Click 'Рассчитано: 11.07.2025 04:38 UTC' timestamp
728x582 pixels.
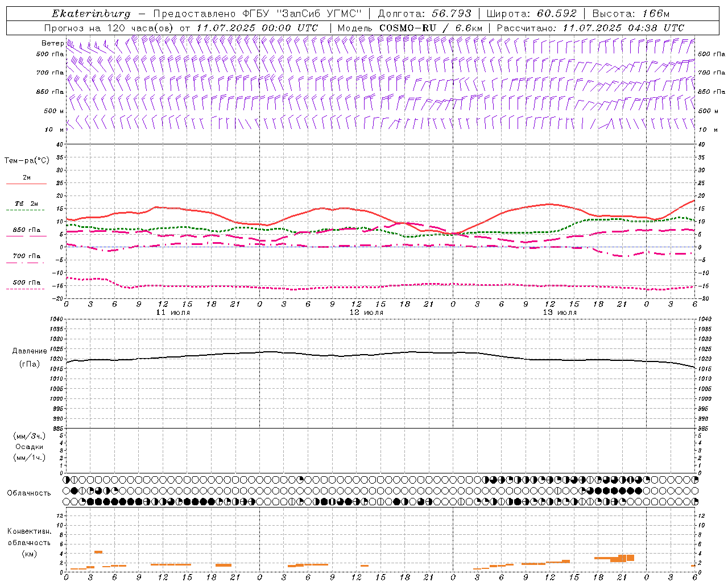click(x=590, y=28)
